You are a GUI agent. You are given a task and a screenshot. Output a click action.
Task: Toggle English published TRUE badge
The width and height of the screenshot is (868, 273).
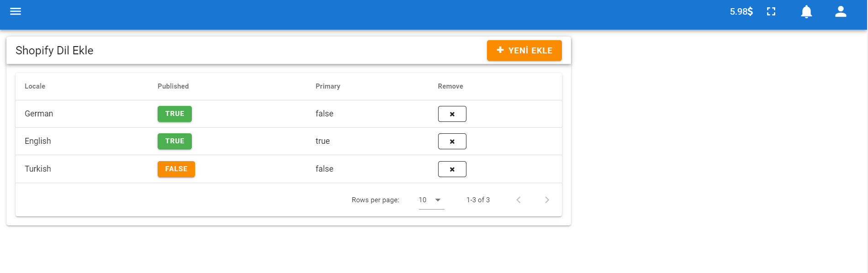point(175,141)
